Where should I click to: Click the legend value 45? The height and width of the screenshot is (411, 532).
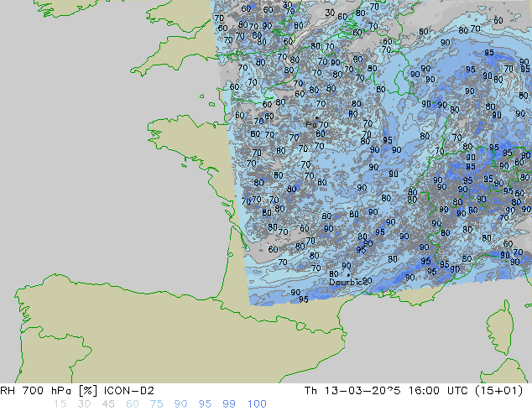[108, 404]
